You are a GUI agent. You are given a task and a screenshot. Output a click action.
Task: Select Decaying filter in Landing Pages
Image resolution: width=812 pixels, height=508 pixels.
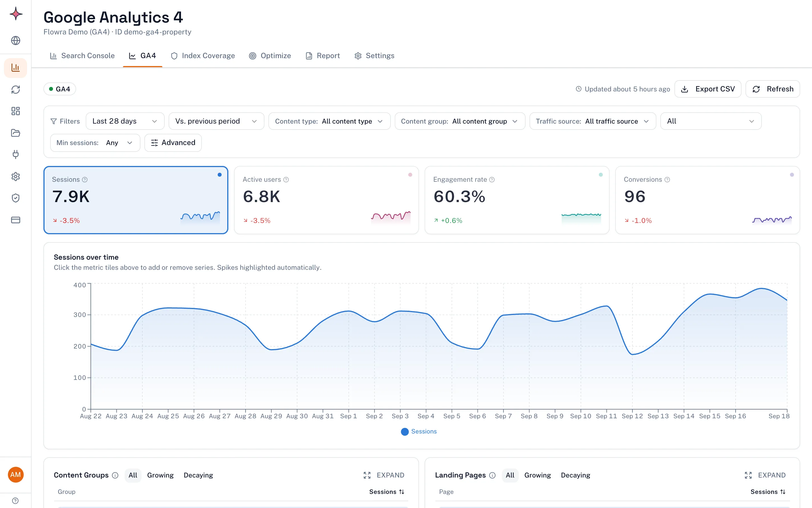(575, 475)
